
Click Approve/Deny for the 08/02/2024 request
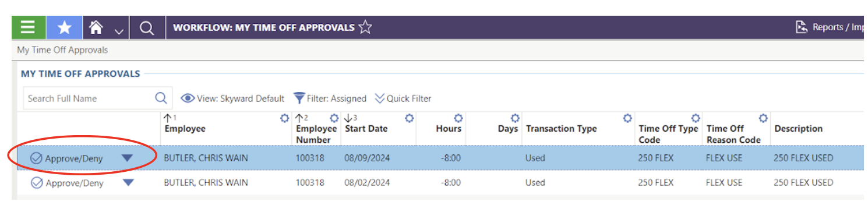click(67, 182)
